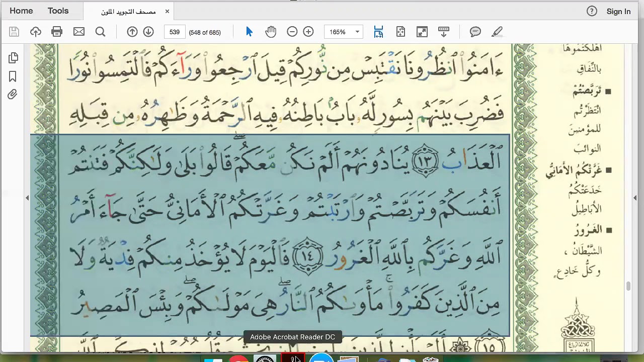Expand the left navigation pane arrow
This screenshot has height=362, width=644.
27,198
